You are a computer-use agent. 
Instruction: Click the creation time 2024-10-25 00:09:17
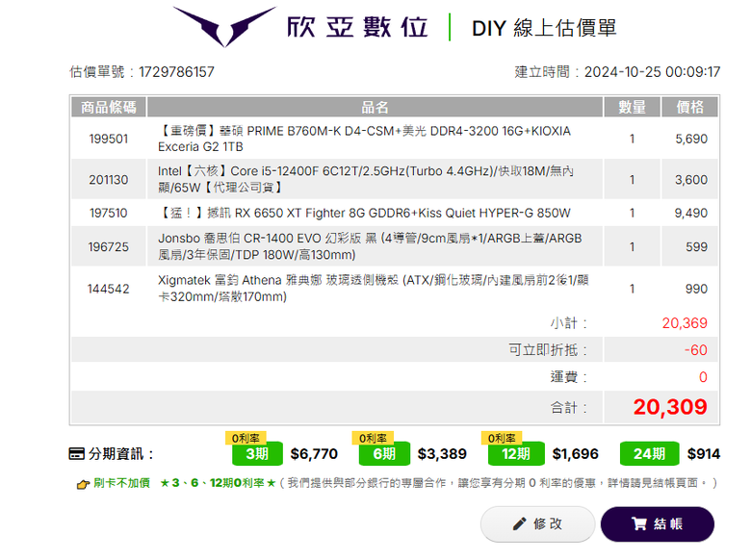click(652, 72)
